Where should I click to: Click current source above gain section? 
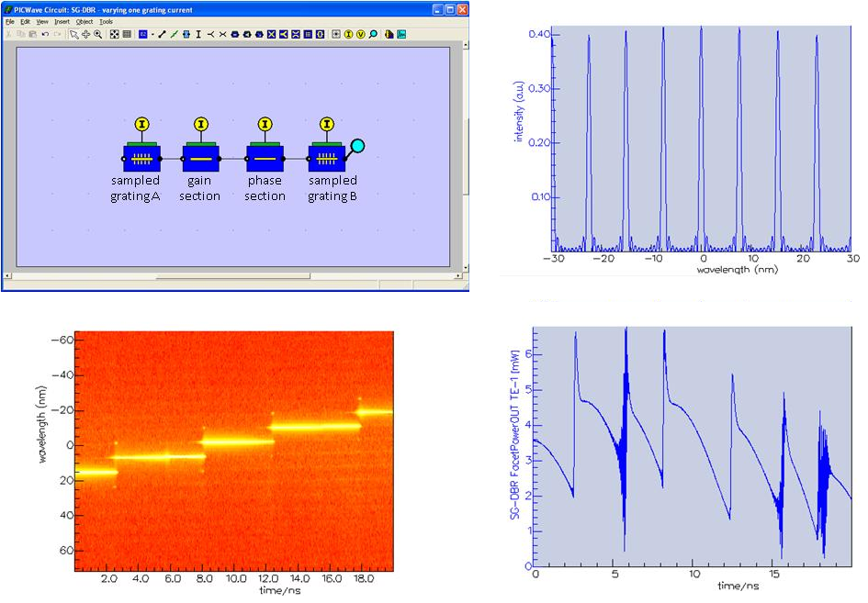pyautogui.click(x=201, y=124)
